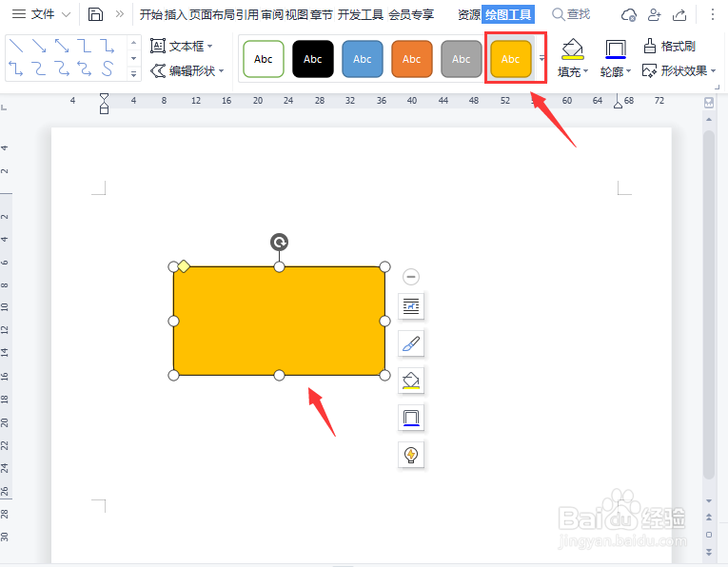
Task: Click the yellow diamond corner-adjust handle
Action: 184,266
